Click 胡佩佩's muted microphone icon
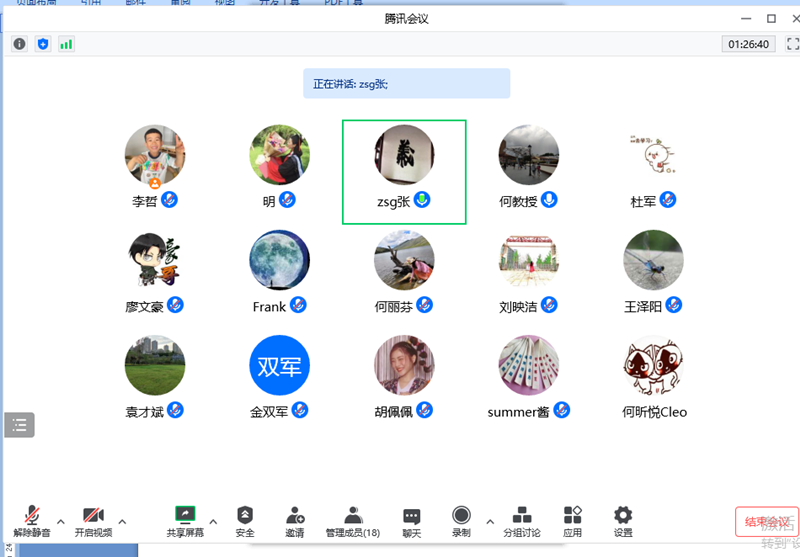 pyautogui.click(x=424, y=410)
